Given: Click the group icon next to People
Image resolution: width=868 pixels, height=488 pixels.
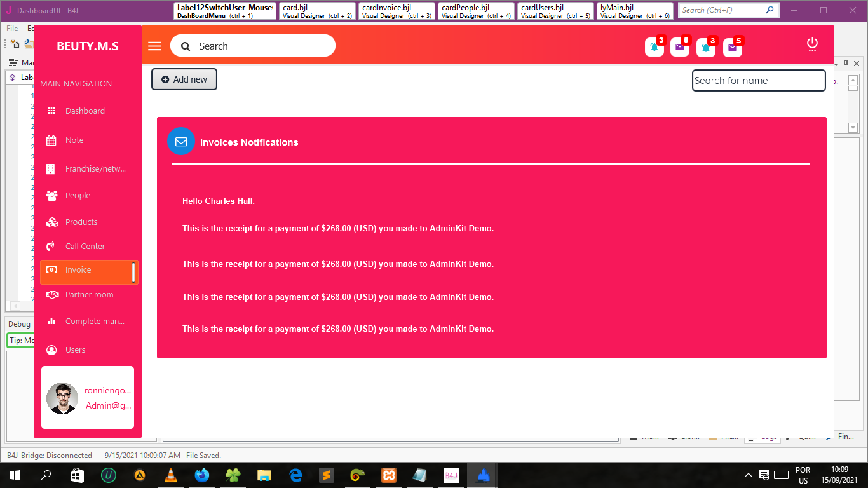Looking at the screenshot, I should point(52,196).
